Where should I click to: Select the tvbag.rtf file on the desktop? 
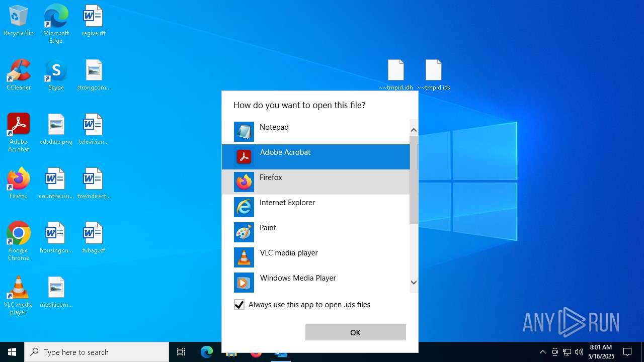click(94, 238)
